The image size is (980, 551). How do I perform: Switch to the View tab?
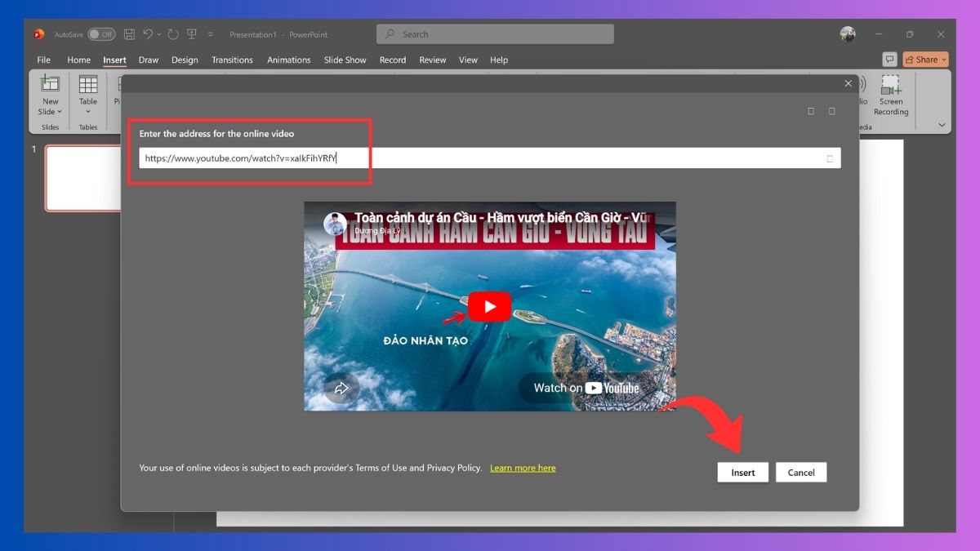pyautogui.click(x=468, y=60)
